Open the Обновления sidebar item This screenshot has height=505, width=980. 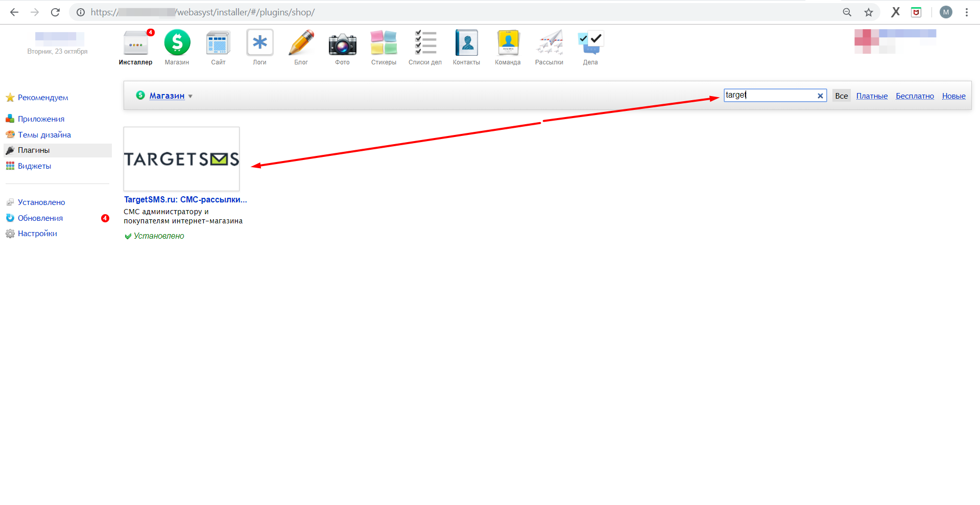(40, 218)
